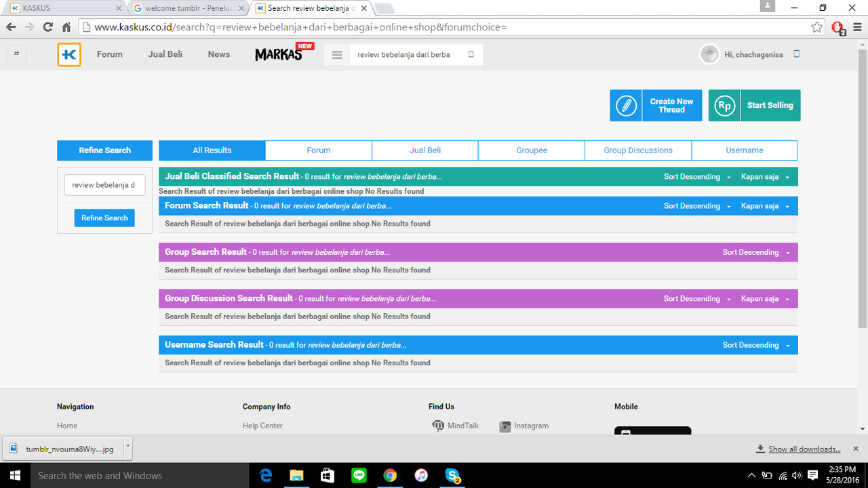Screen dimensions: 868x488
Task: Open the Help Center footer link
Action: (x=262, y=426)
